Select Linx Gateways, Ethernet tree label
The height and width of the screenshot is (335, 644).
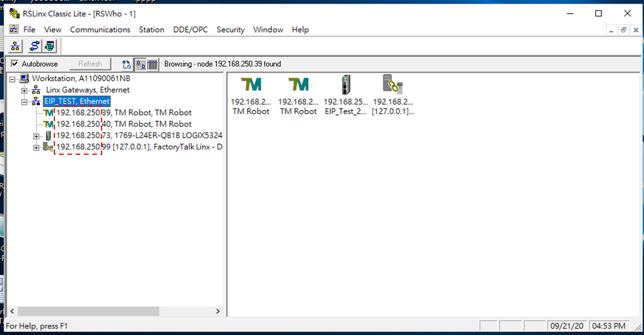(87, 90)
